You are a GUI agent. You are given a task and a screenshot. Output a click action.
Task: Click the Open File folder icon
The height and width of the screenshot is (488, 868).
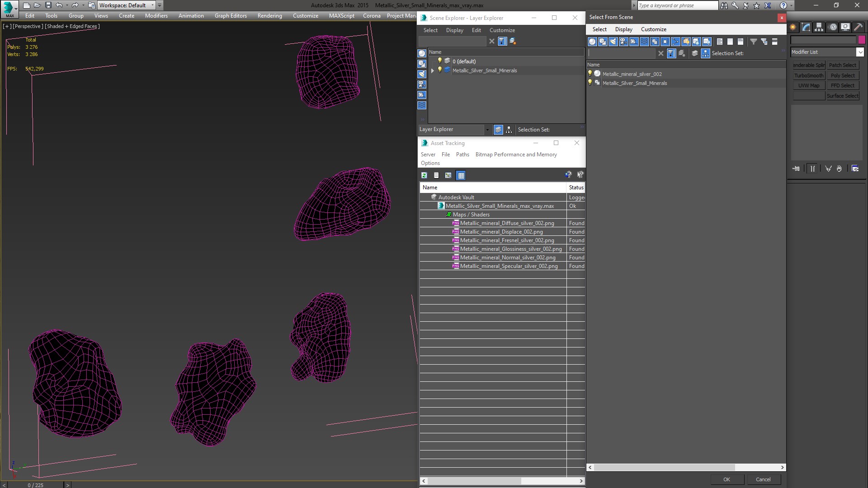click(x=38, y=5)
